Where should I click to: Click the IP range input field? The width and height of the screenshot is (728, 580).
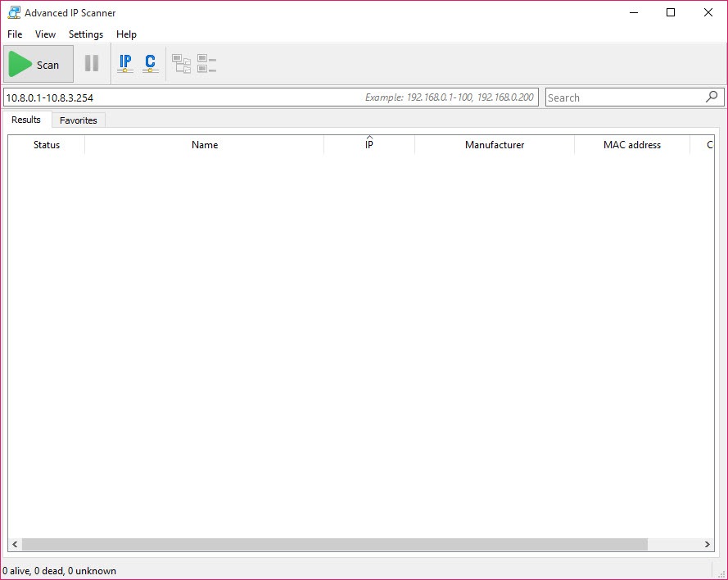(x=271, y=97)
